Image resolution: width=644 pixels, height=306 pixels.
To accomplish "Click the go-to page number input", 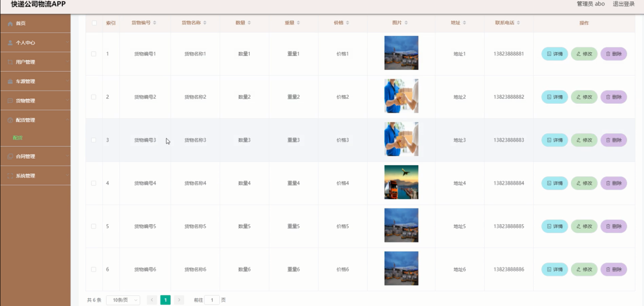I will [x=212, y=300].
